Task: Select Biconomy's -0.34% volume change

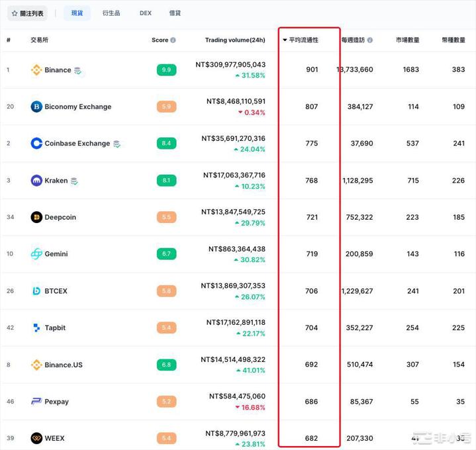Action: pyautogui.click(x=252, y=112)
